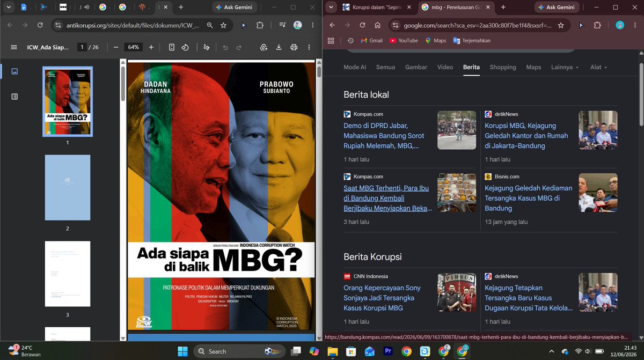Save the PDF to Google Drive
This screenshot has height=360, width=644.
pyautogui.click(x=264, y=47)
